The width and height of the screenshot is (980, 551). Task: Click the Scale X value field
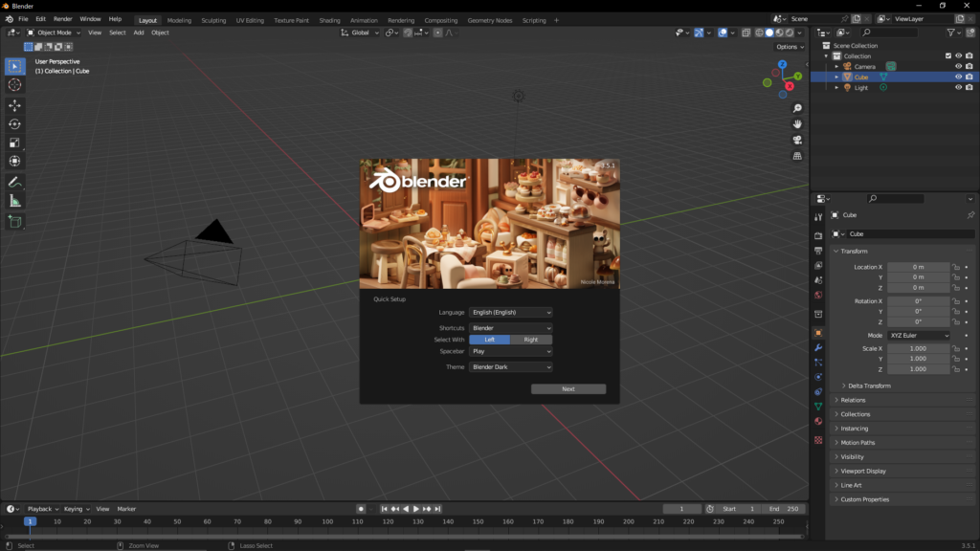click(918, 348)
